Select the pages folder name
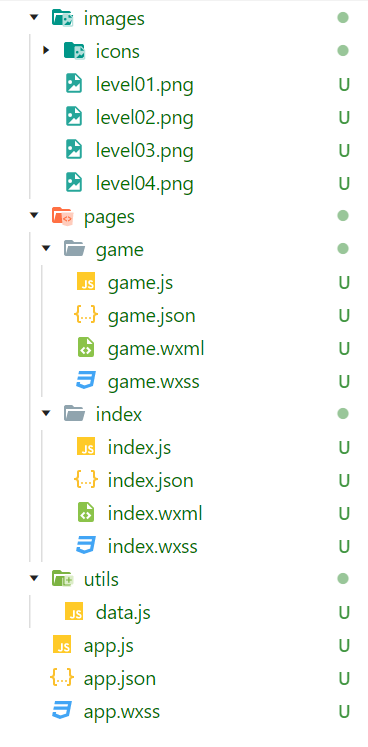 (109, 218)
